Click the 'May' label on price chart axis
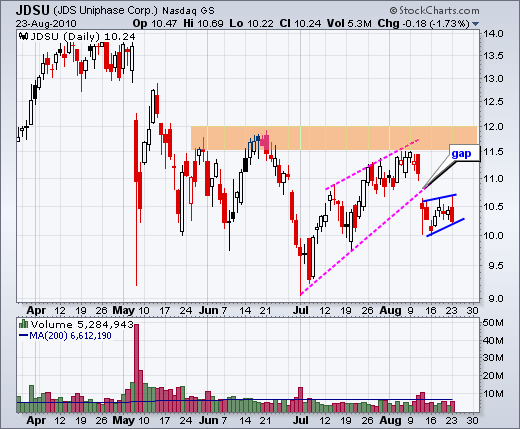The height and width of the screenshot is (429, 520). click(124, 310)
